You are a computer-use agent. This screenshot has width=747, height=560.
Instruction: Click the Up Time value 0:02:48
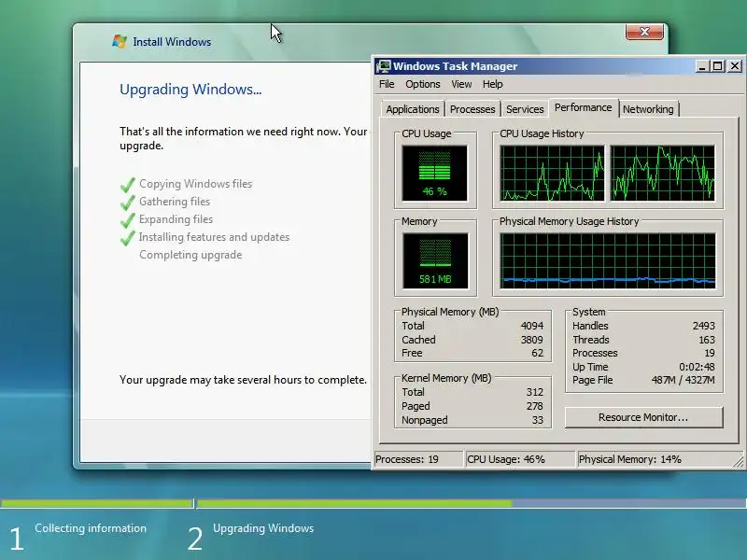(697, 367)
